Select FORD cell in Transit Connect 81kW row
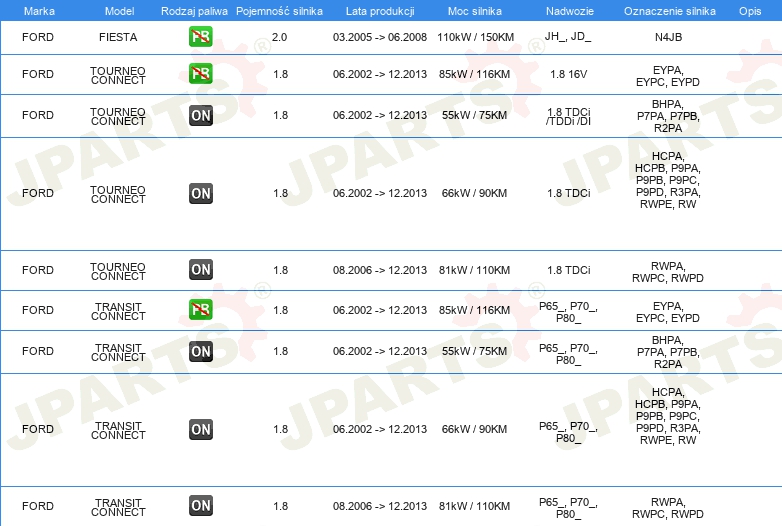 pyautogui.click(x=38, y=506)
